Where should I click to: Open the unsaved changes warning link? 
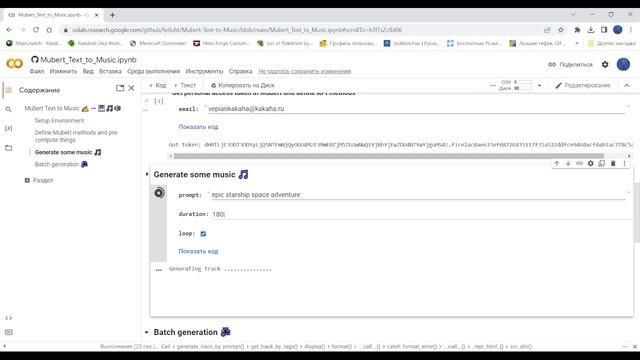(304, 71)
